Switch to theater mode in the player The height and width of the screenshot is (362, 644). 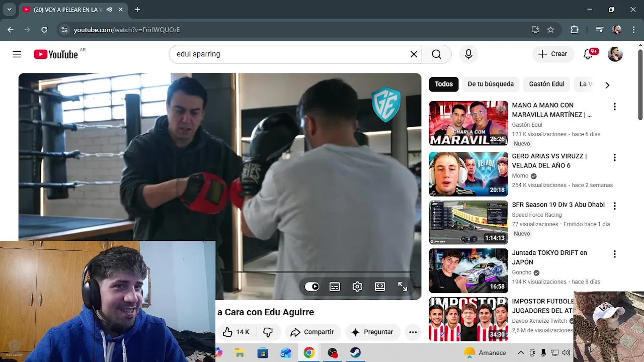380,287
